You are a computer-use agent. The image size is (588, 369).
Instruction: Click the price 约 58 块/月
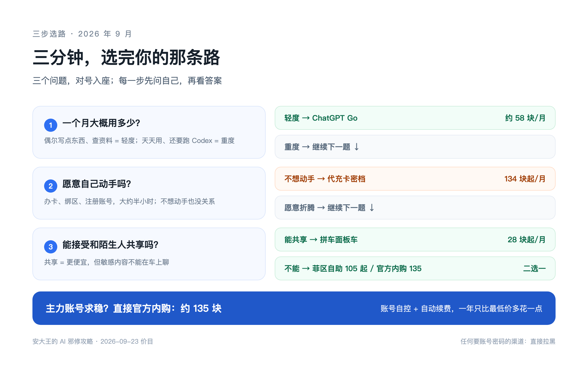point(525,118)
